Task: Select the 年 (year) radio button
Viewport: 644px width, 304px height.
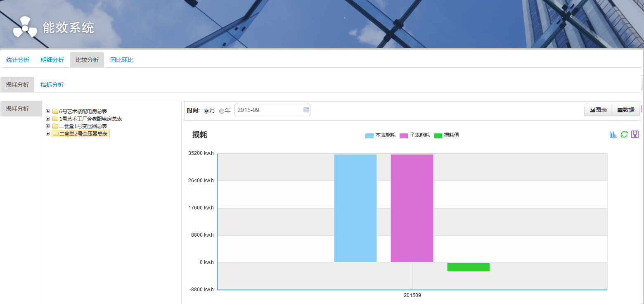Action: (x=222, y=111)
